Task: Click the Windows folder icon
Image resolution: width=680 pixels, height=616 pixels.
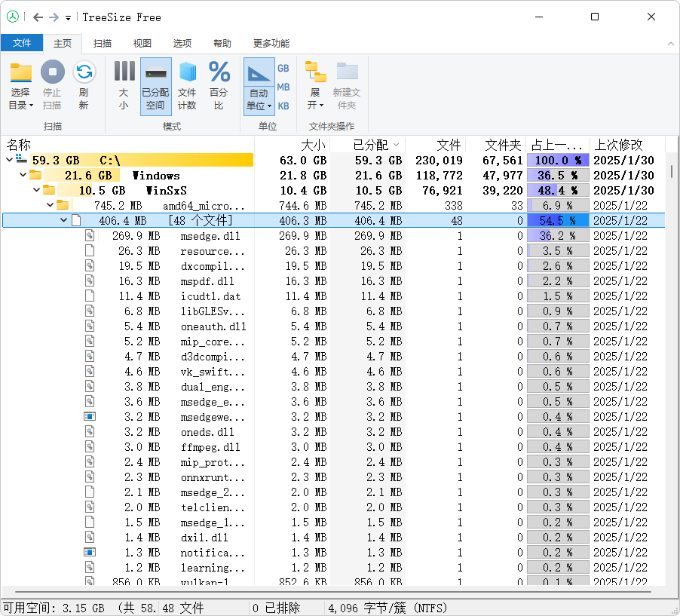Action: pos(35,175)
